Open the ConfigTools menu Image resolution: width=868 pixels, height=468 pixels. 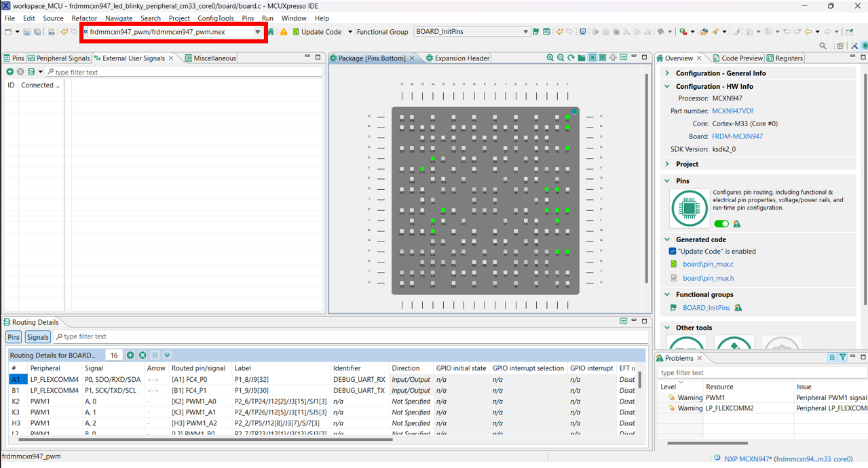coord(216,18)
